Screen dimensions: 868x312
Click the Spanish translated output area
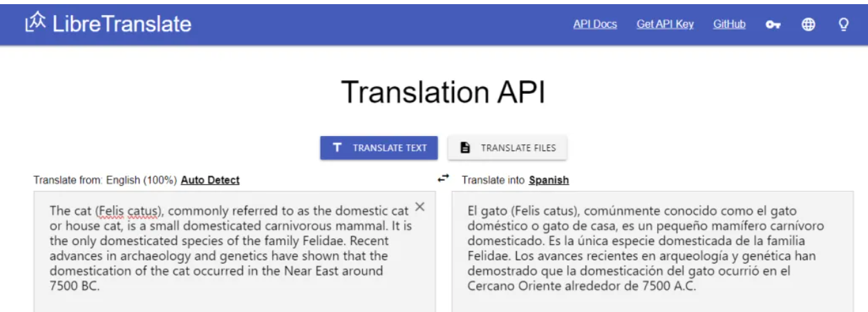click(653, 251)
